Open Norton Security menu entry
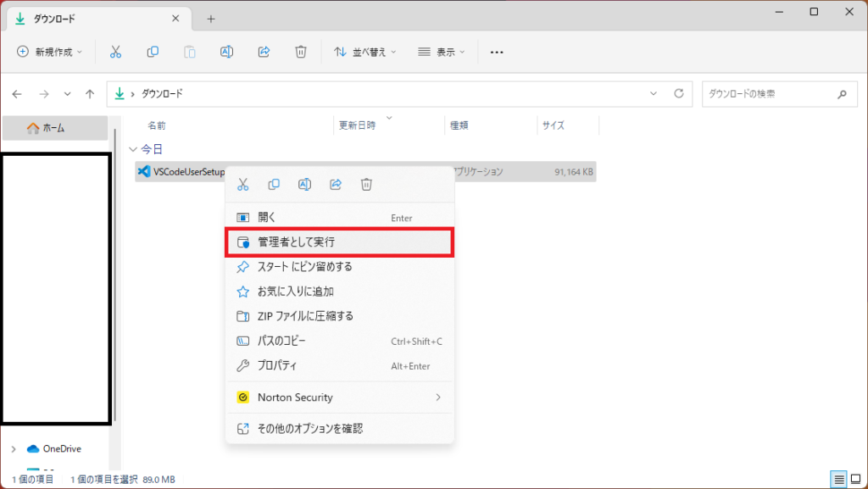Screen dimensions: 868x489 (x=340, y=397)
